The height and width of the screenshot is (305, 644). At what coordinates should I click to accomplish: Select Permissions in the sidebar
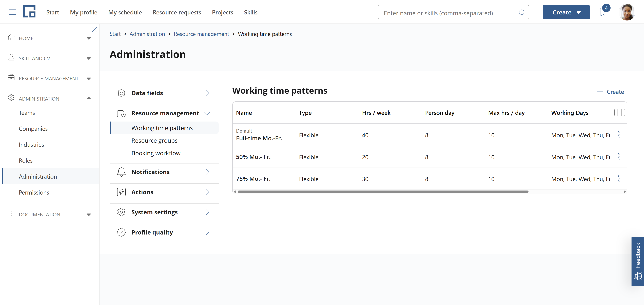tap(34, 192)
